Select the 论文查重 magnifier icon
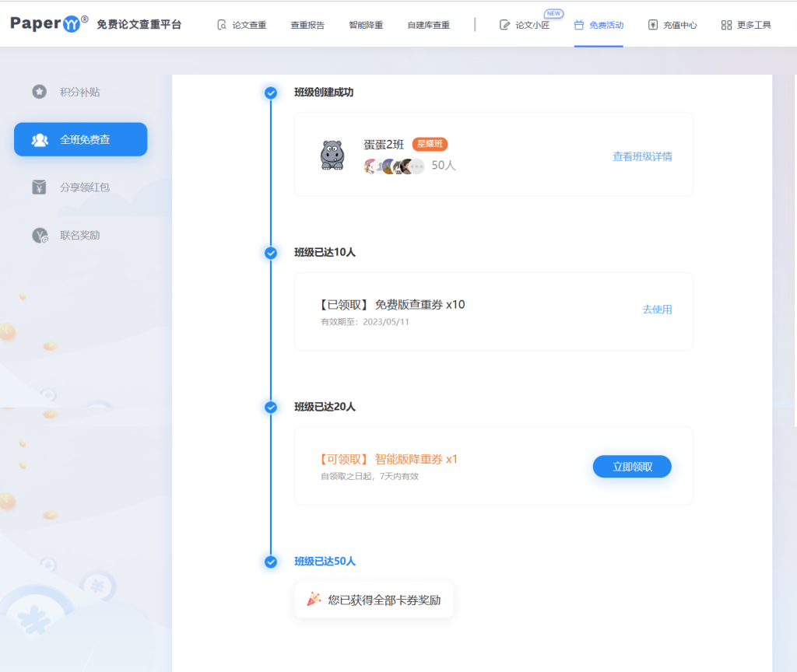The width and height of the screenshot is (797, 672). point(220,24)
